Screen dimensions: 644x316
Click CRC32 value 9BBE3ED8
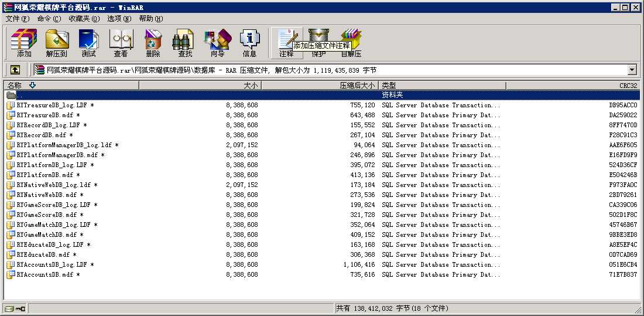click(624, 235)
